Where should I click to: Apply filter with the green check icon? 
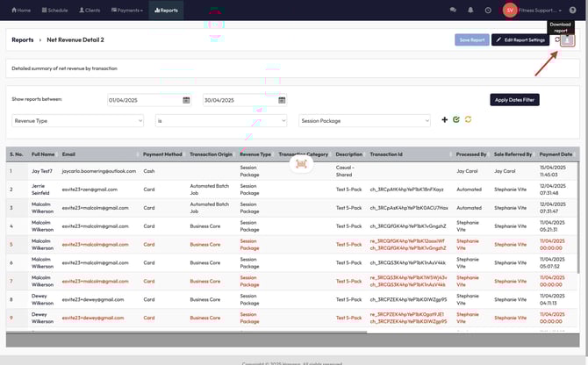pos(456,119)
